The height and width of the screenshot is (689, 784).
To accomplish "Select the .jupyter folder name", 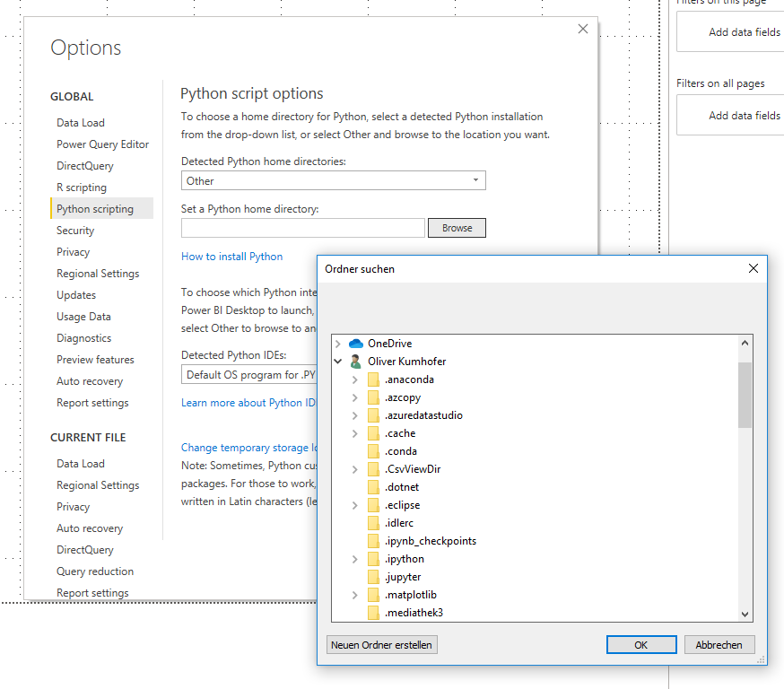I will [x=403, y=577].
